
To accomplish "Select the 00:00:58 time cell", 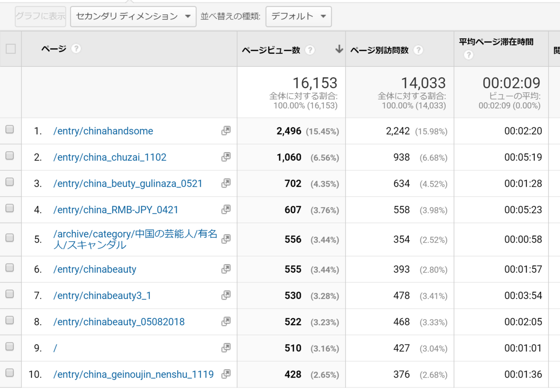I will pos(523,239).
